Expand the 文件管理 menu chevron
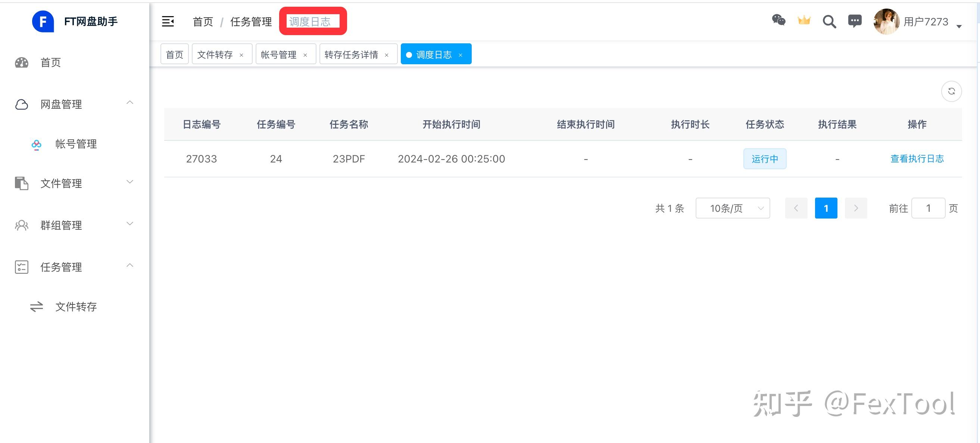The height and width of the screenshot is (443, 980). tap(130, 182)
